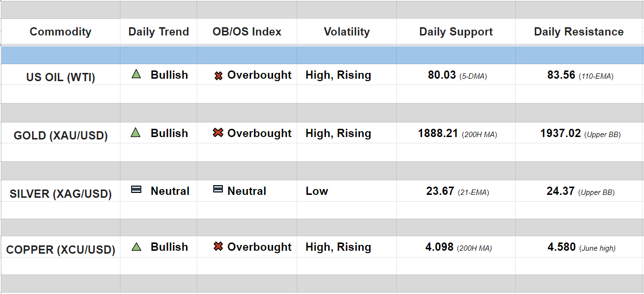This screenshot has height=294, width=644.
Task: Click the Volatility column header
Action: point(347,32)
